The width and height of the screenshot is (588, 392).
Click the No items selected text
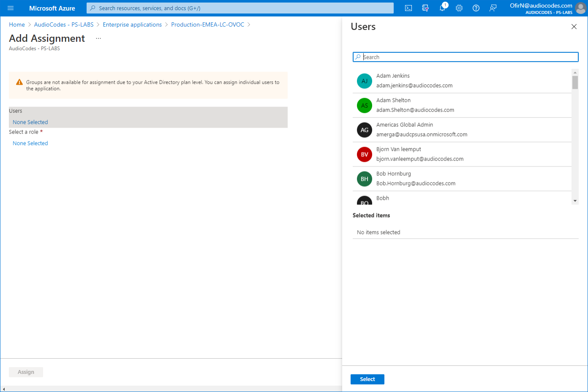tap(378, 232)
